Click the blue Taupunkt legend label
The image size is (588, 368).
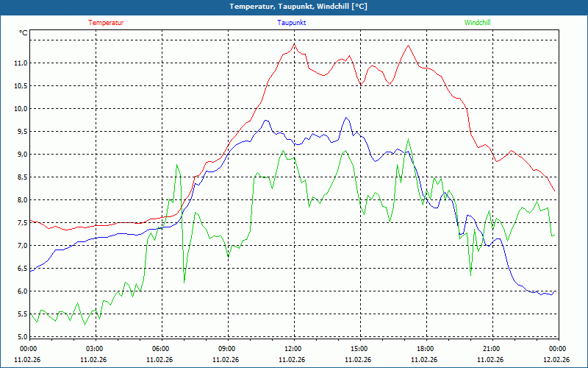292,23
